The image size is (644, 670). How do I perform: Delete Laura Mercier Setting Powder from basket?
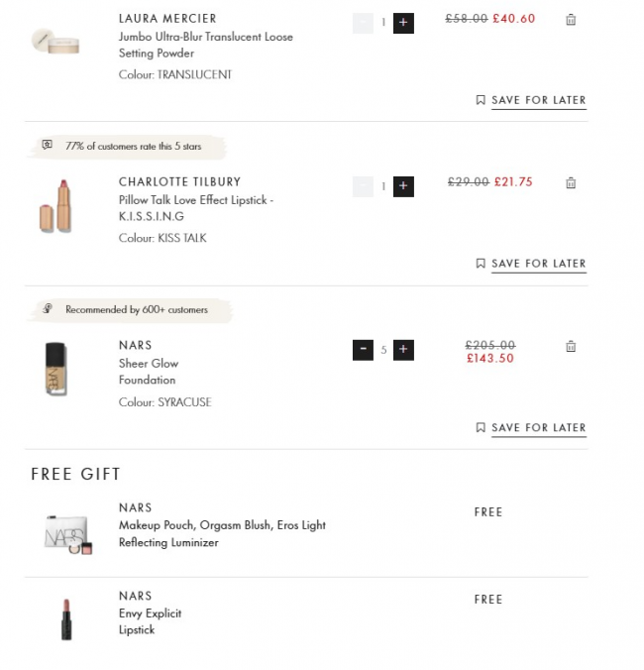click(x=571, y=20)
